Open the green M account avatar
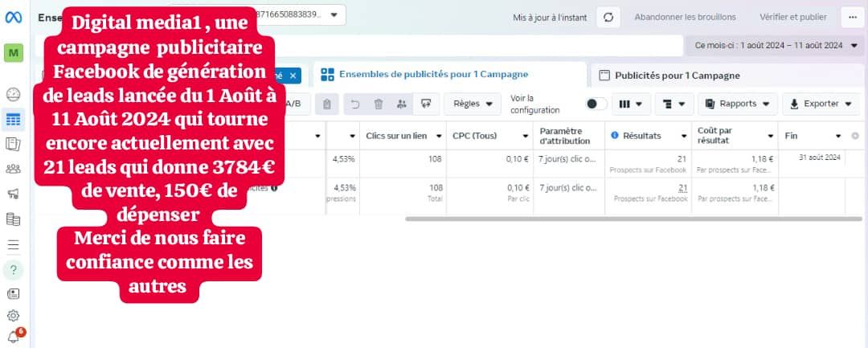The image size is (868, 348). (14, 53)
